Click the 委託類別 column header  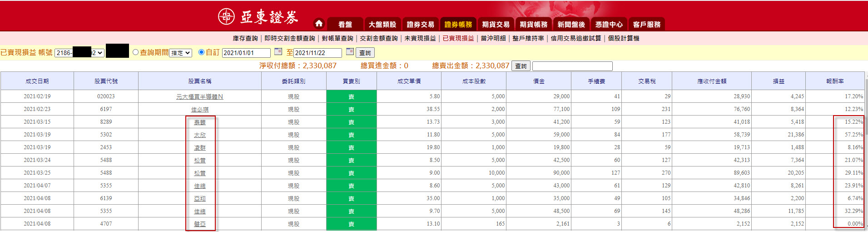pyautogui.click(x=294, y=81)
